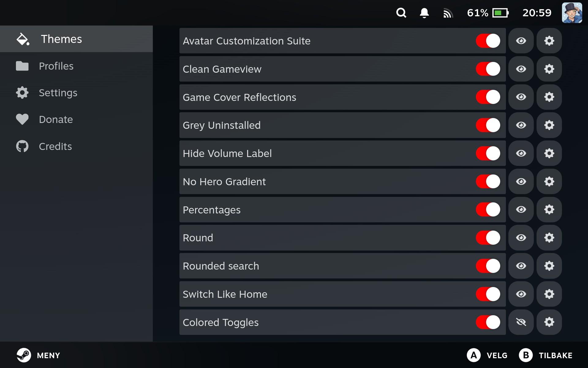Open gear options for Switch Like Home
Viewport: 588px width, 368px height.
point(549,294)
